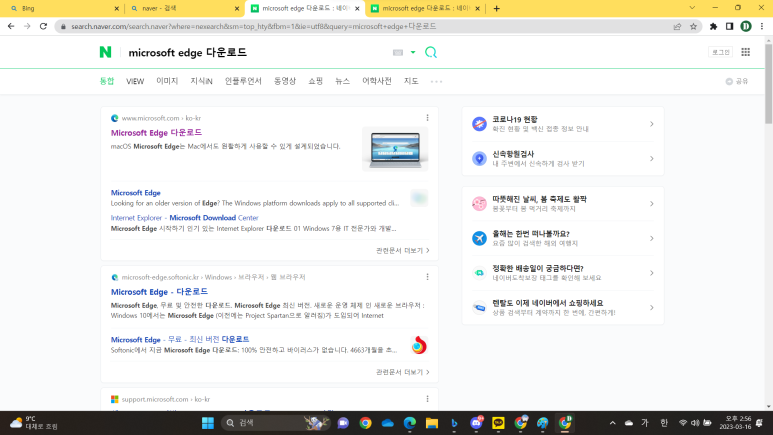This screenshot has height=435, width=773.
Task: Click the taskbar clock and date
Action: point(735,423)
